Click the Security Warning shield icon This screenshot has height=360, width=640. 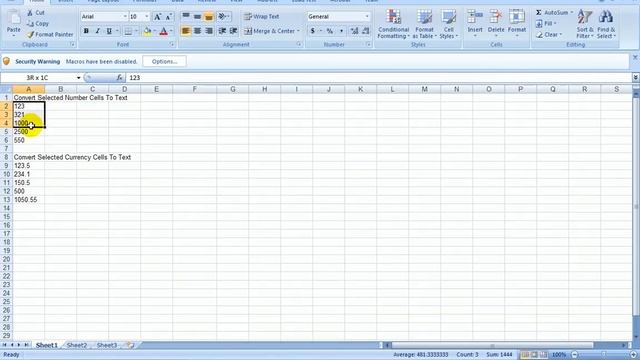click(x=6, y=61)
